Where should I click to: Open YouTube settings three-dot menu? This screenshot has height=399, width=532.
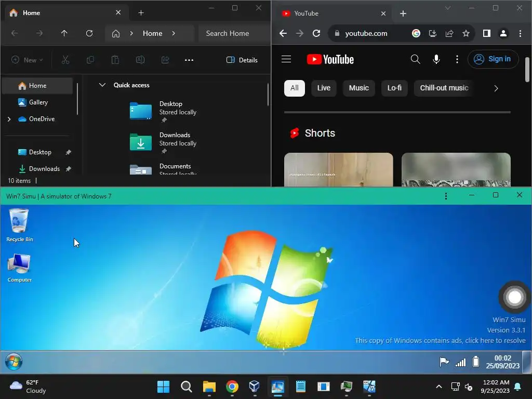click(457, 59)
